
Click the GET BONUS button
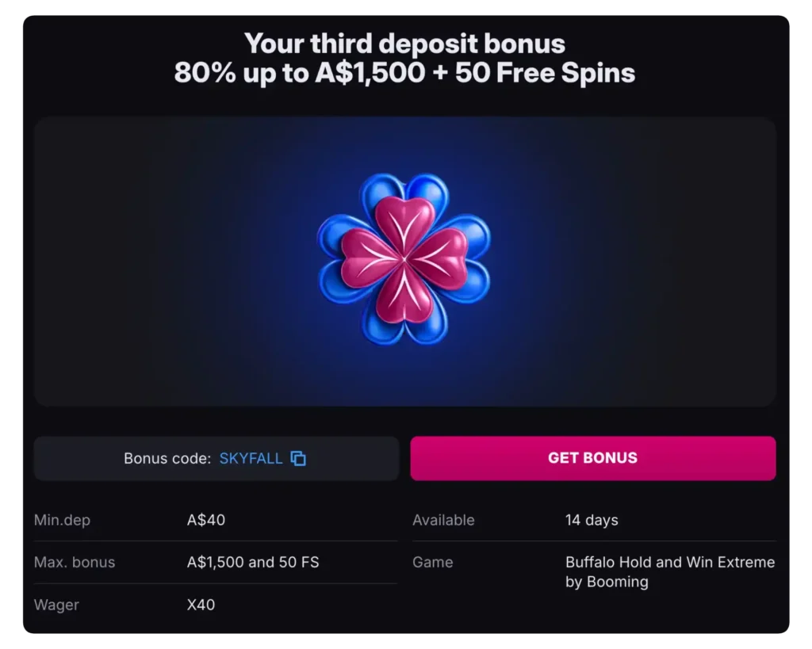coord(592,457)
